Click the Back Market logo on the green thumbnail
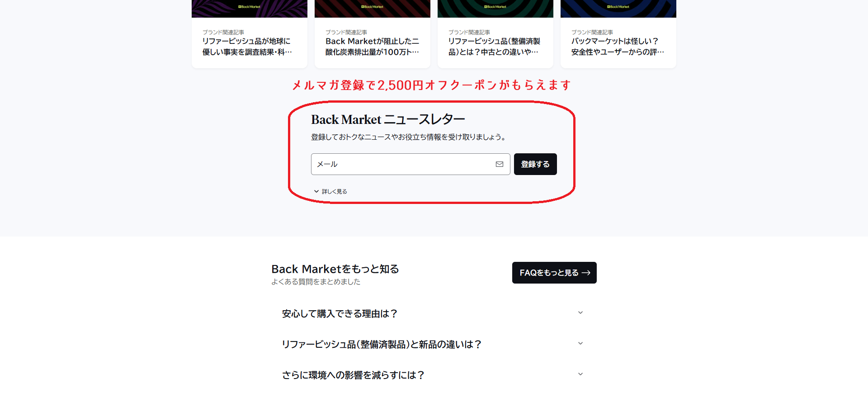 (x=495, y=7)
